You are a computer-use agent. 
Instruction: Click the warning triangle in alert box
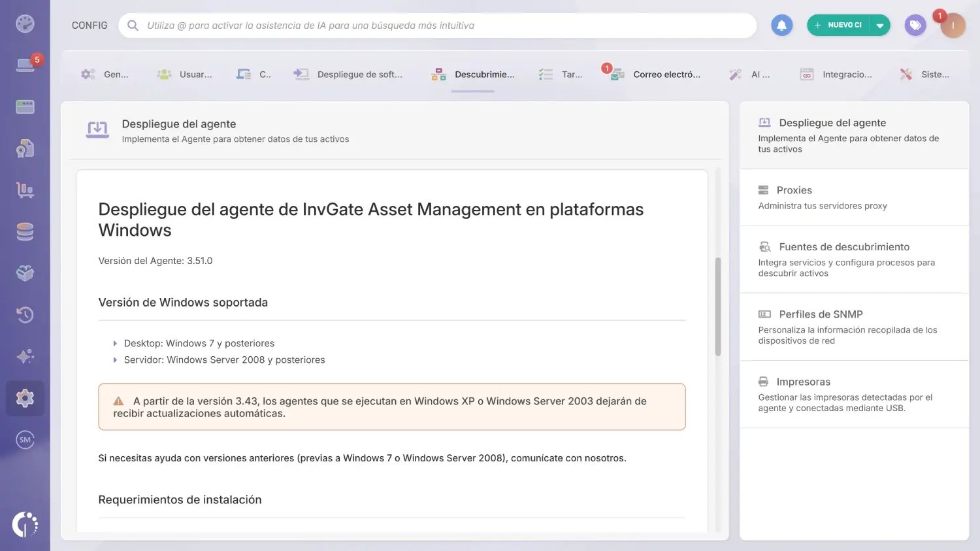(118, 401)
